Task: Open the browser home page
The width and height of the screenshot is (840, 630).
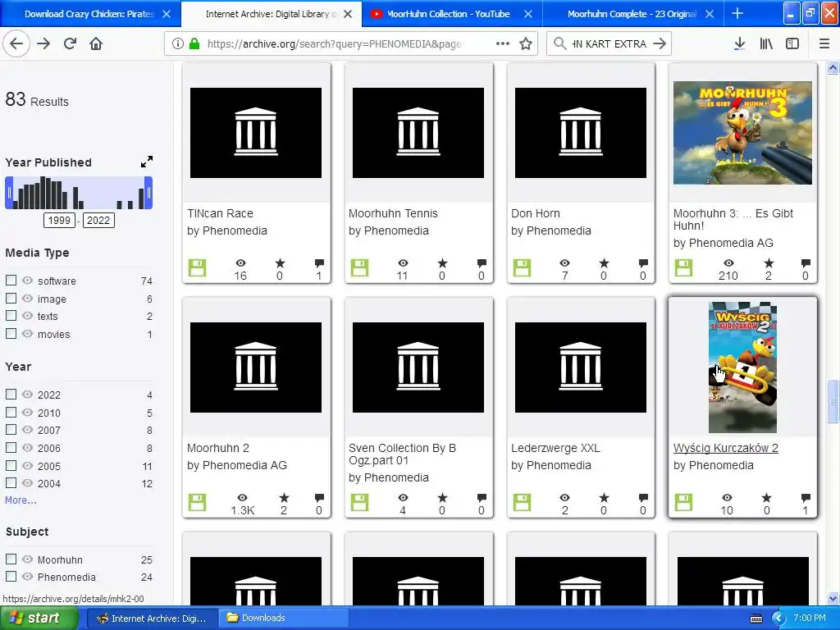Action: coord(96,44)
